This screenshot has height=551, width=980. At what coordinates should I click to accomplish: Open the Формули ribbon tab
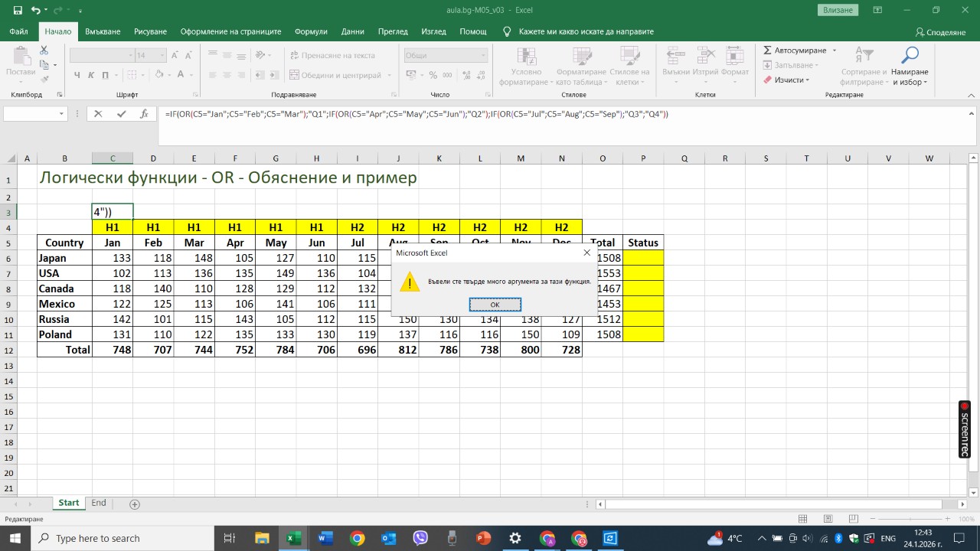click(x=311, y=31)
